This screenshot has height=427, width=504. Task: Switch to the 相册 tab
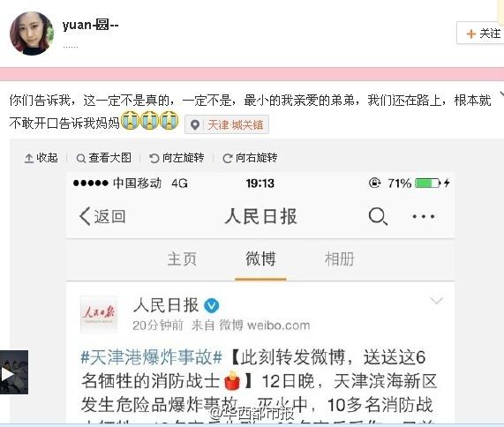pos(340,259)
